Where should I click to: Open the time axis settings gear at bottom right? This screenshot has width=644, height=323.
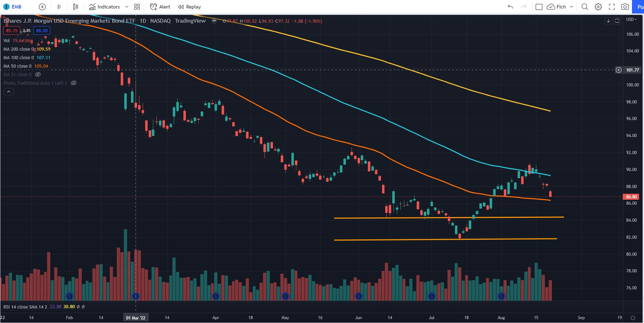coord(633,318)
